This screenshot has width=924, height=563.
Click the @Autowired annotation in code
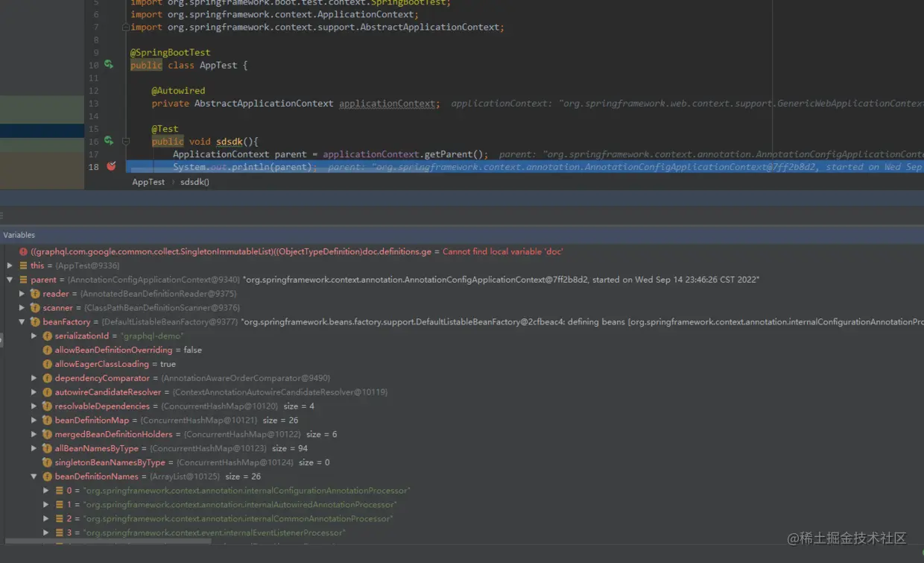tap(178, 90)
